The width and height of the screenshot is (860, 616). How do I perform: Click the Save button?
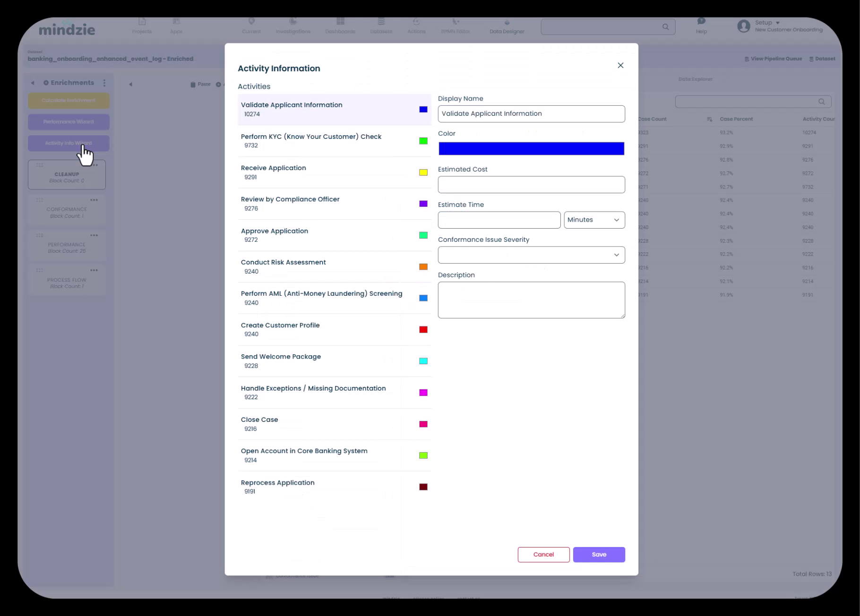tap(599, 555)
